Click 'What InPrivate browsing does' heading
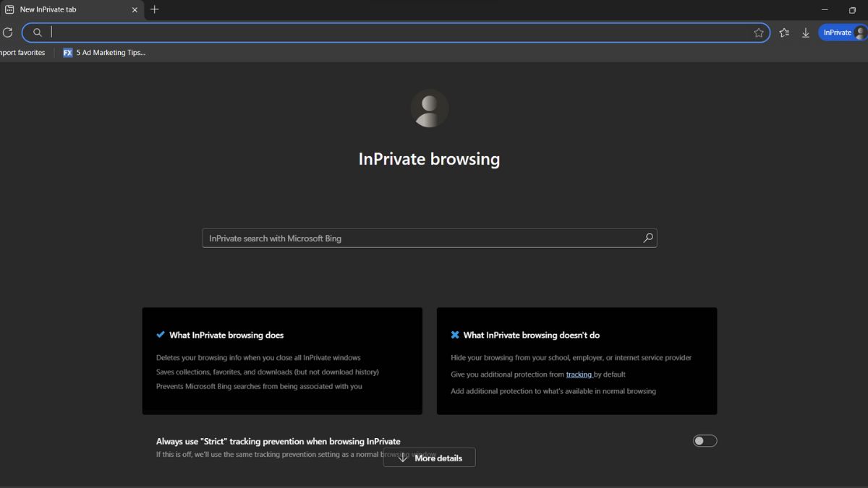This screenshot has height=488, width=868. [226, 335]
